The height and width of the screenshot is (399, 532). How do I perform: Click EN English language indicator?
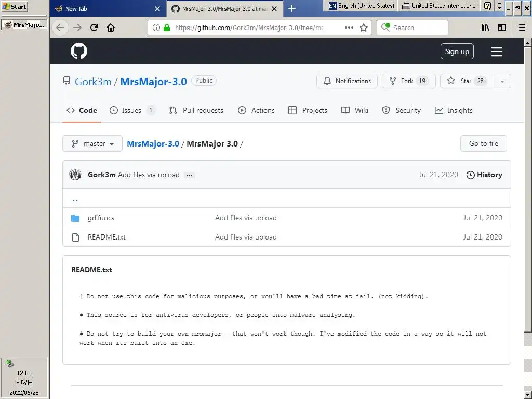[362, 6]
